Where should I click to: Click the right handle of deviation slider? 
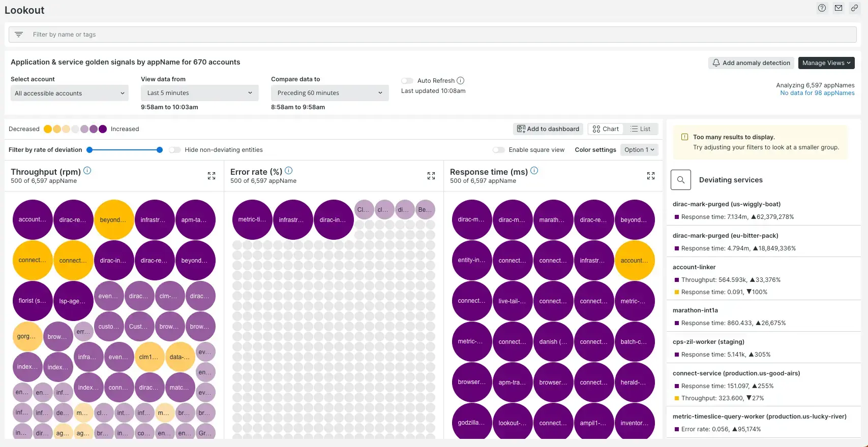coord(160,150)
